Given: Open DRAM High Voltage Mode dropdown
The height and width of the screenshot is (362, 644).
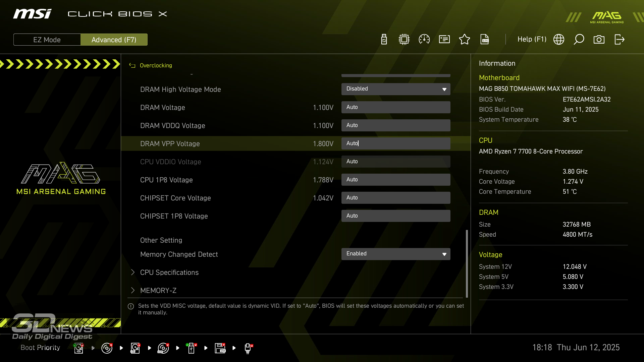Looking at the screenshot, I should click(396, 89).
